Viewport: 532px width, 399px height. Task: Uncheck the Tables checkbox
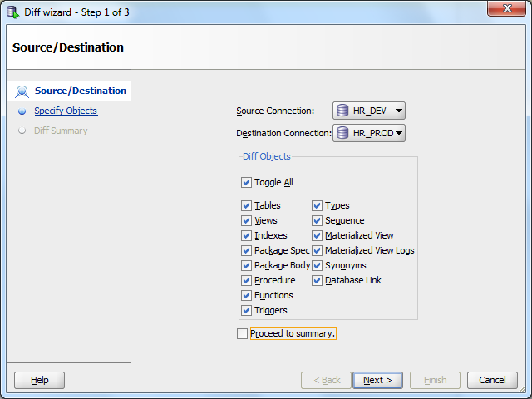(x=246, y=205)
